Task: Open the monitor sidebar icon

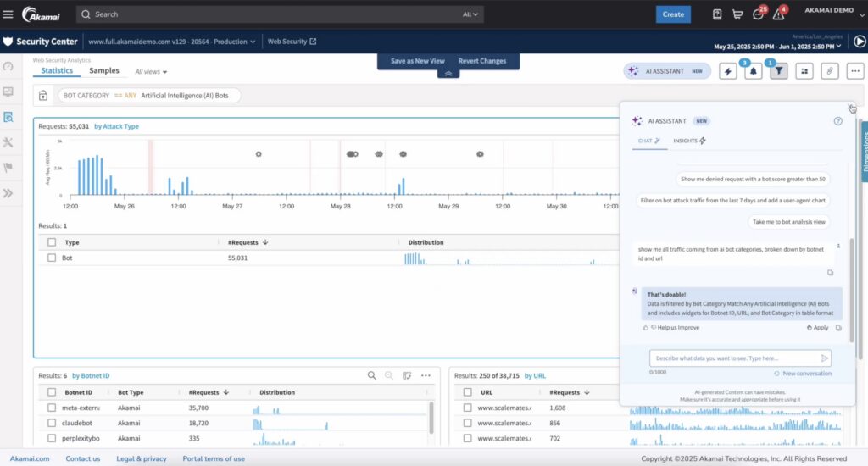Action: 8,92
